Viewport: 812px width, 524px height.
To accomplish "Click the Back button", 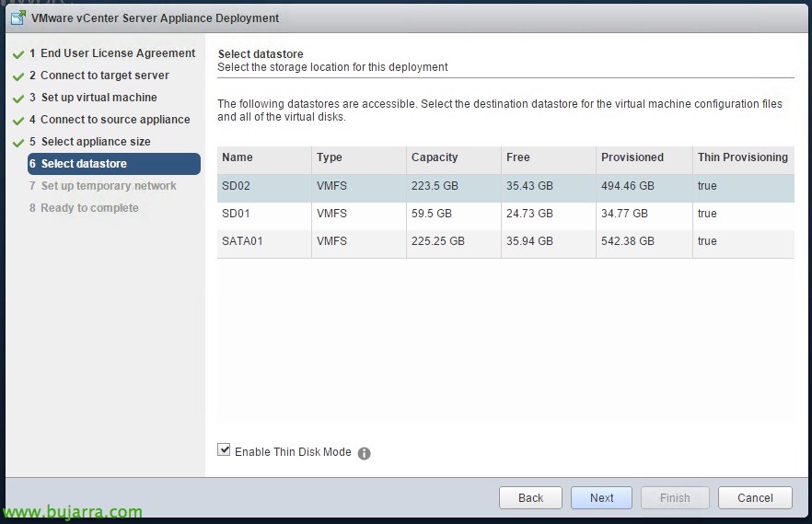I will 530,497.
